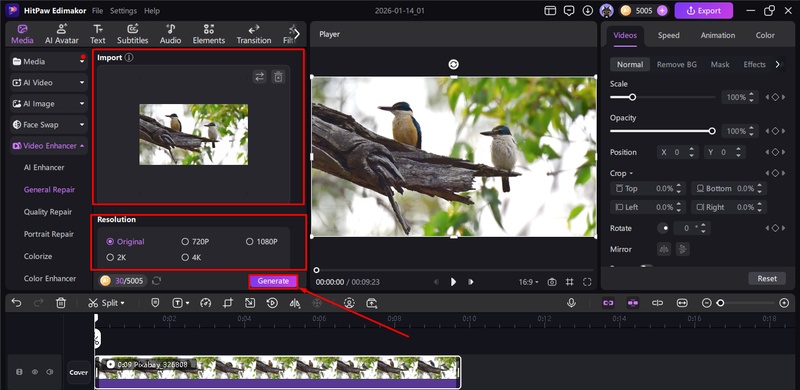Image resolution: width=800 pixels, height=390 pixels.
Task: Open the user avatar profile
Action: [606, 10]
